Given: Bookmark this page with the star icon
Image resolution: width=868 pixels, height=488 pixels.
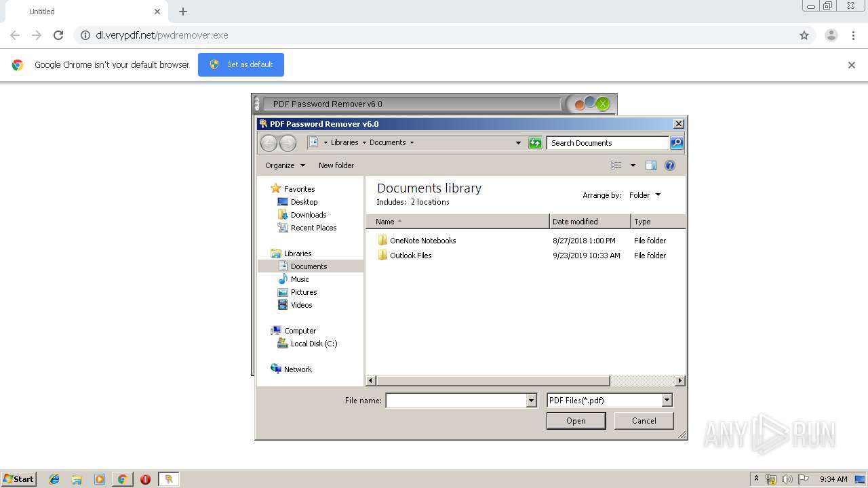Looking at the screenshot, I should pyautogui.click(x=804, y=35).
